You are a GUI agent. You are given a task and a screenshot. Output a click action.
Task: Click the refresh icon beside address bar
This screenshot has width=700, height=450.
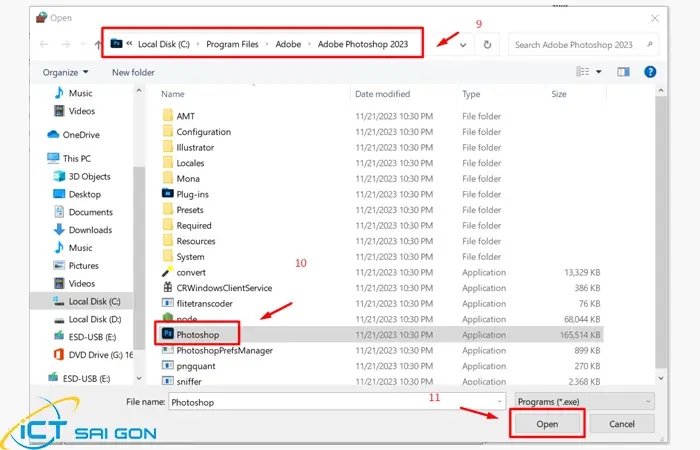coord(487,45)
